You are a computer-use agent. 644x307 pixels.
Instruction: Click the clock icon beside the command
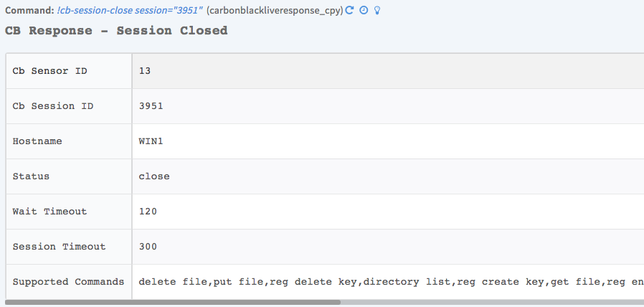364,11
